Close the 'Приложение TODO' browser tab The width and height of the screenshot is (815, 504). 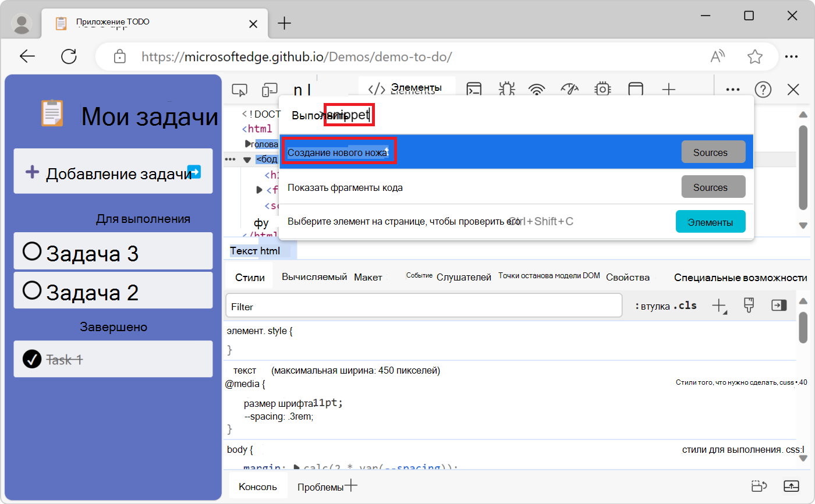click(x=253, y=24)
